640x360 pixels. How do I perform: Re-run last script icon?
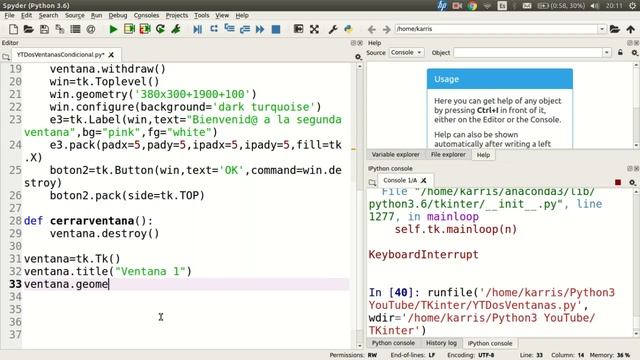160,29
